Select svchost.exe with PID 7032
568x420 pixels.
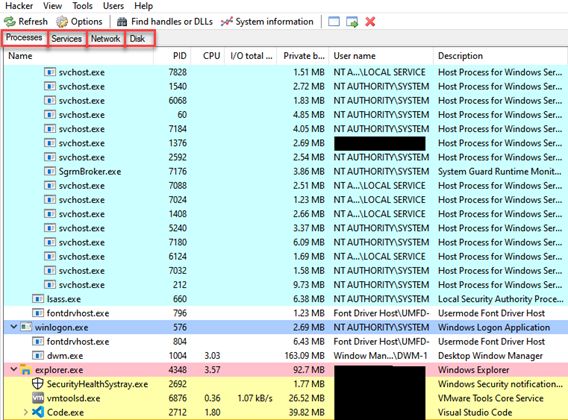point(285,270)
